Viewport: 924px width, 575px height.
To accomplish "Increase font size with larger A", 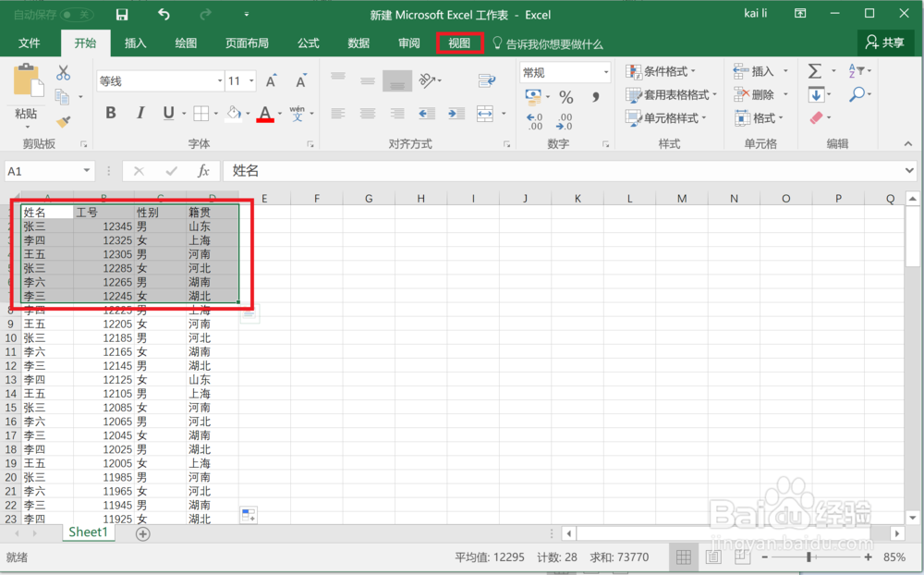I will 271,81.
